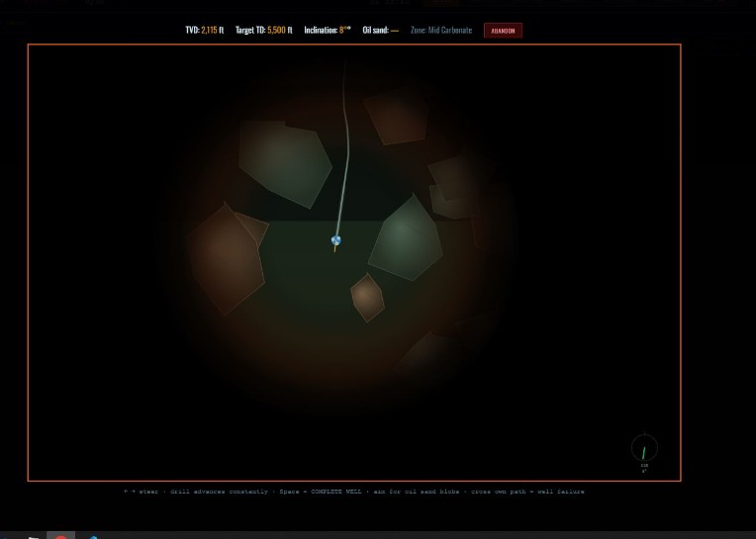Click the red ABANDON button
The width and height of the screenshot is (756, 539).
(x=503, y=31)
